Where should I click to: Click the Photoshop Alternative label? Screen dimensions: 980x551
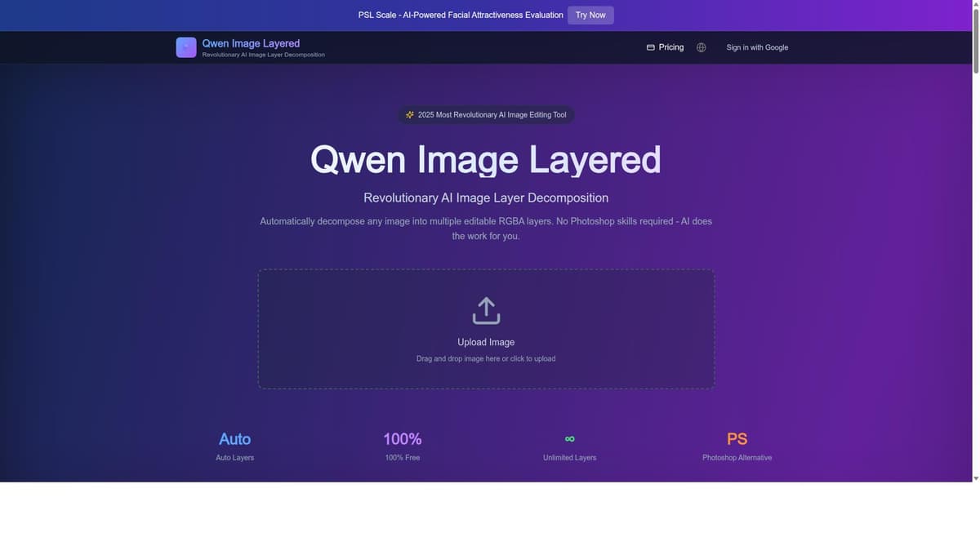click(x=737, y=457)
